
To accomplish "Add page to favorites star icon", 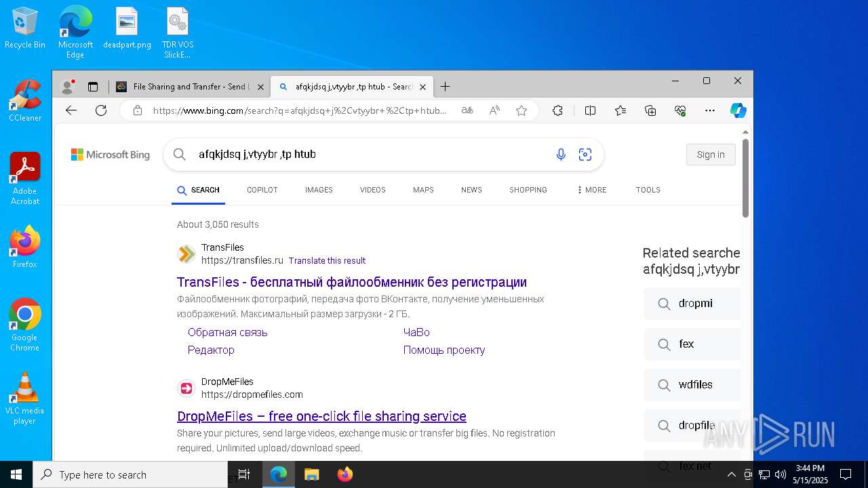I will pyautogui.click(x=521, y=110).
